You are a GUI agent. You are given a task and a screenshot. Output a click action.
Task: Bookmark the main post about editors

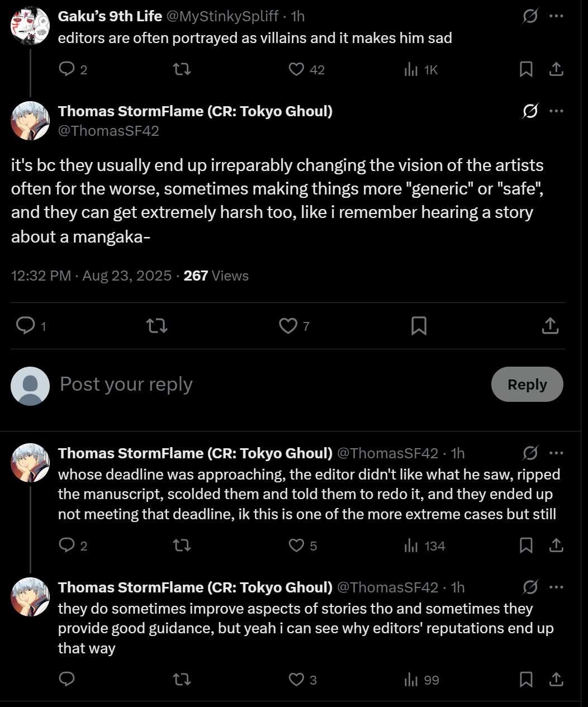point(419,326)
